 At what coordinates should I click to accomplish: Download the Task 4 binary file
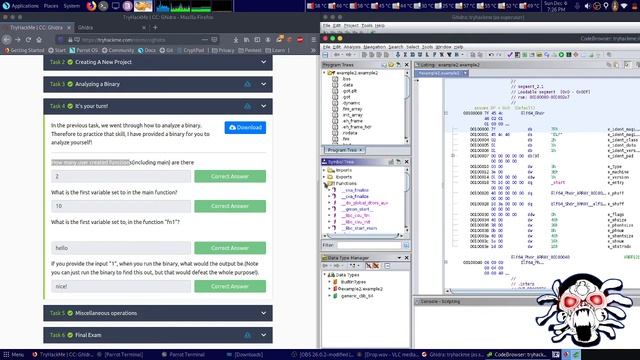245,127
